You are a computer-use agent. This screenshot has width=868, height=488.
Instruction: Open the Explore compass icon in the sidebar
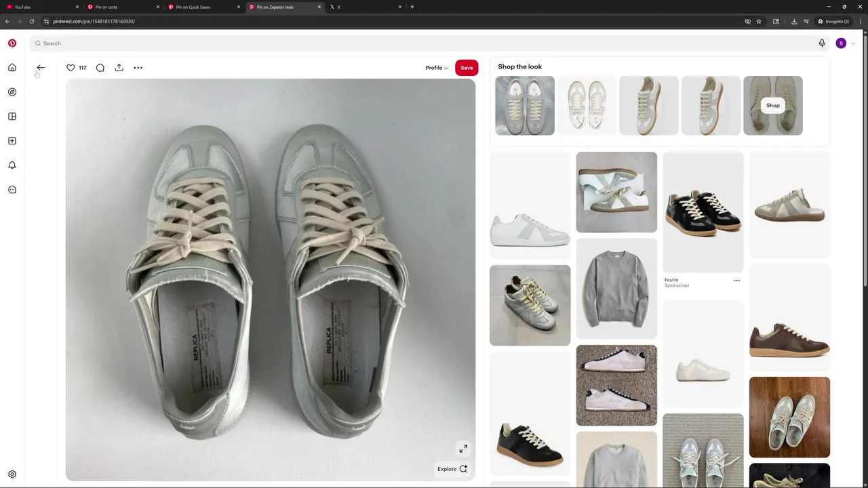(12, 92)
